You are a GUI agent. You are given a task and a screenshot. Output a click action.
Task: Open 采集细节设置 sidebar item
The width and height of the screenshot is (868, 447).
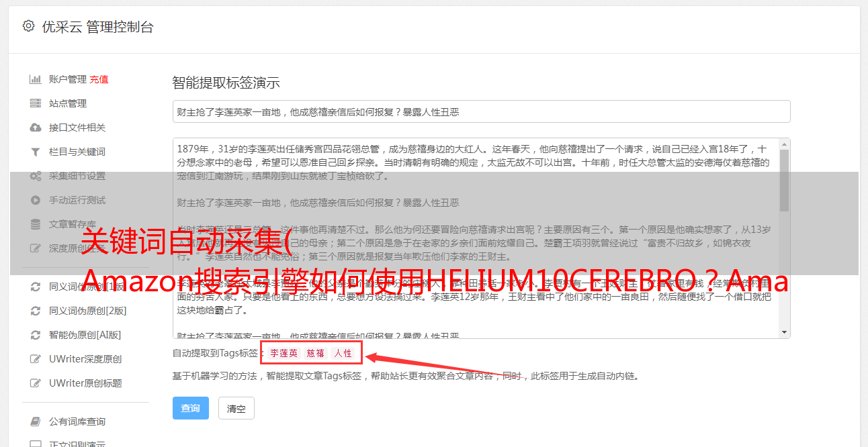77,176
